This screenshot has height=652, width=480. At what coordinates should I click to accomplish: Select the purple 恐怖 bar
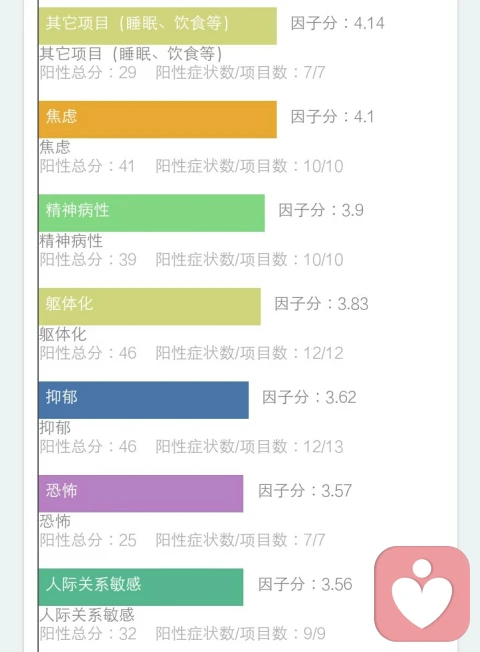pos(141,494)
